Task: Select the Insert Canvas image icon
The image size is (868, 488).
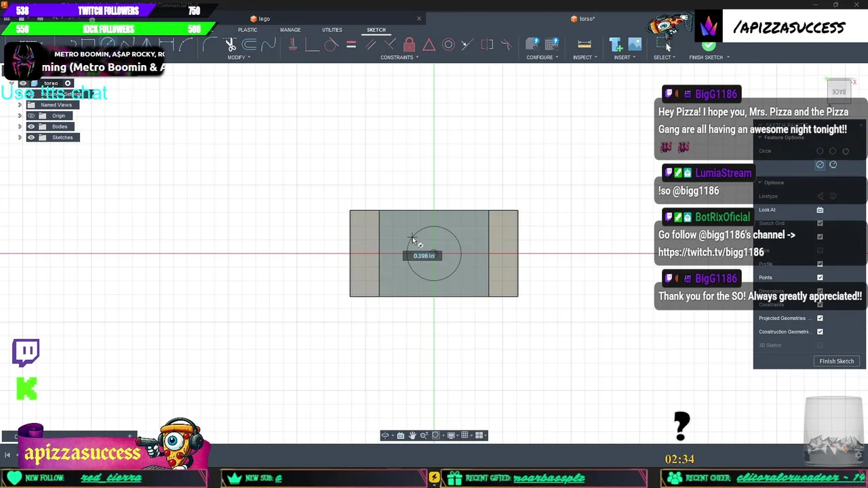Action: pyautogui.click(x=635, y=45)
